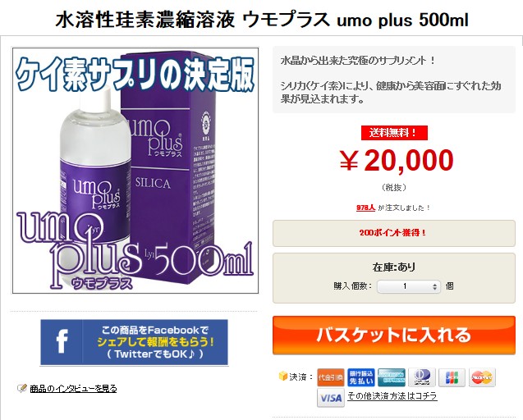523x420 pixels.
Task: Click the Facebook f logo
Action: [62, 342]
